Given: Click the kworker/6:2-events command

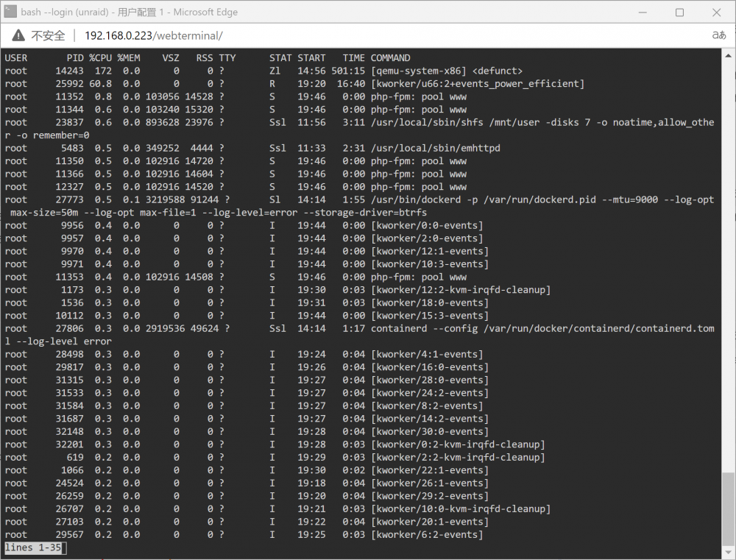Looking at the screenshot, I should 427,535.
